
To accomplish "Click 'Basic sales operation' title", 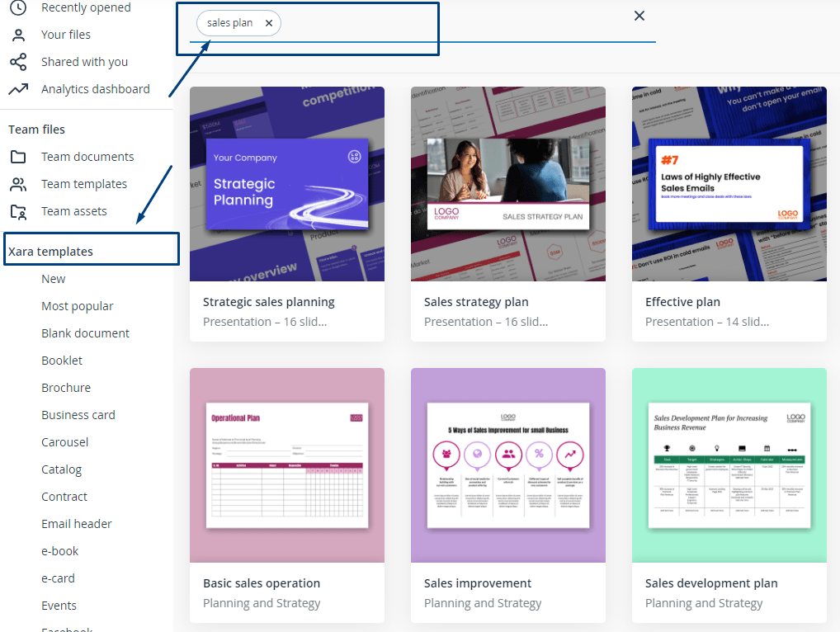I will (262, 583).
